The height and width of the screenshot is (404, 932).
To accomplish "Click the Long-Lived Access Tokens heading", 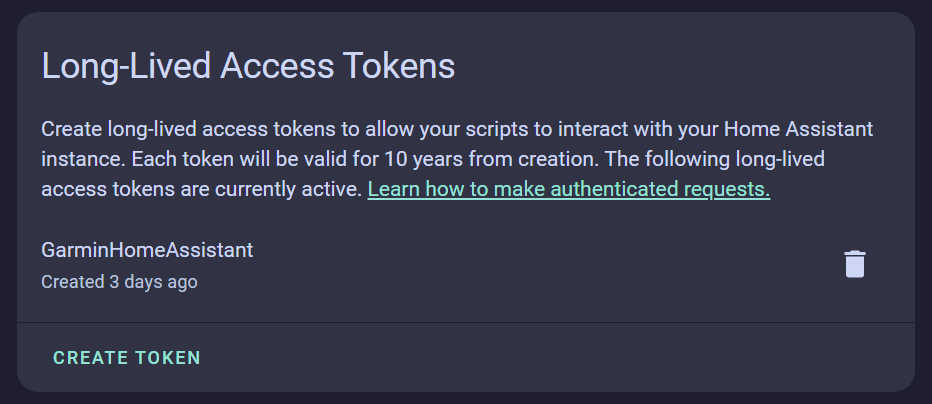I will (x=248, y=66).
